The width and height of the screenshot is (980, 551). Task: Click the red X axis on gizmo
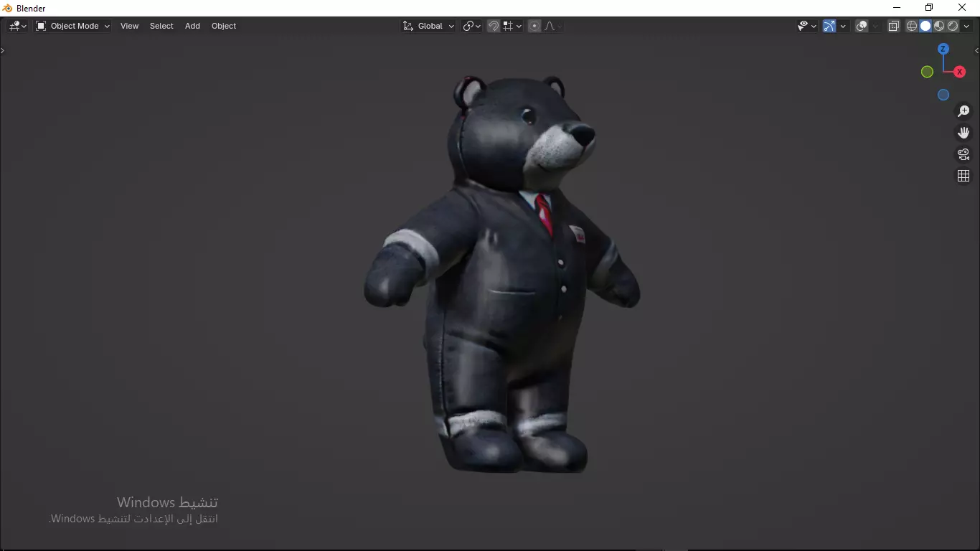coord(959,72)
